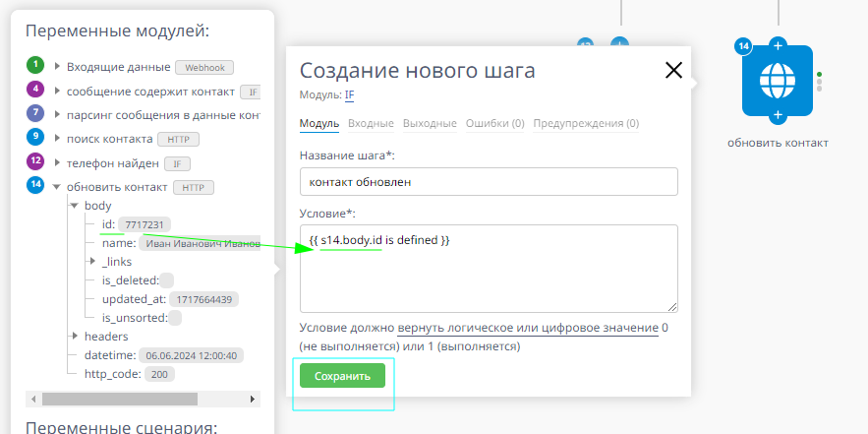Open the 'Ошибки (0)' tab
The image size is (868, 434).
494,124
